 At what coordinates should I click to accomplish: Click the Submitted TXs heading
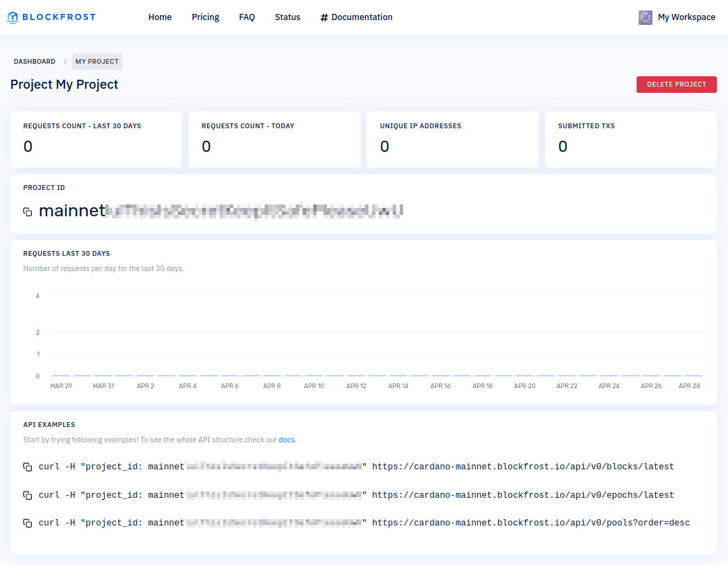click(x=587, y=126)
